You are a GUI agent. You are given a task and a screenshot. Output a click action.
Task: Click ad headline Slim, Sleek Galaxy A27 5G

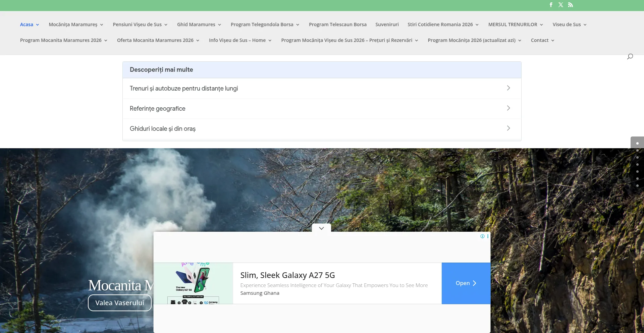point(287,275)
